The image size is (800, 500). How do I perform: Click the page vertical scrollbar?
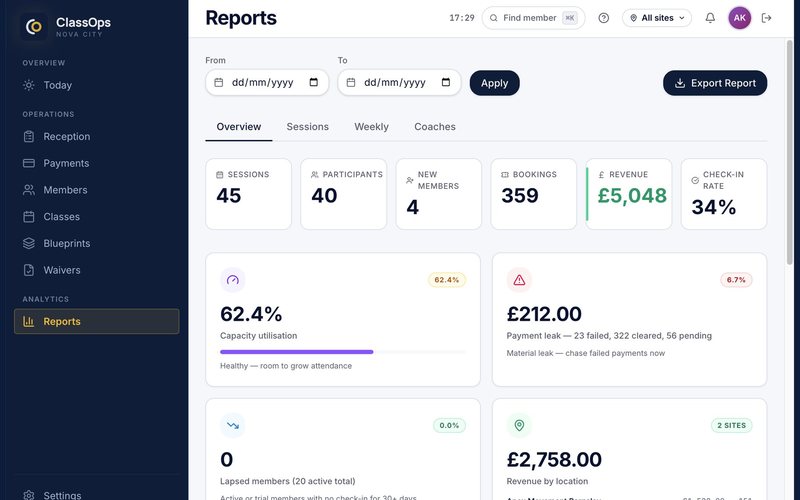[x=789, y=153]
